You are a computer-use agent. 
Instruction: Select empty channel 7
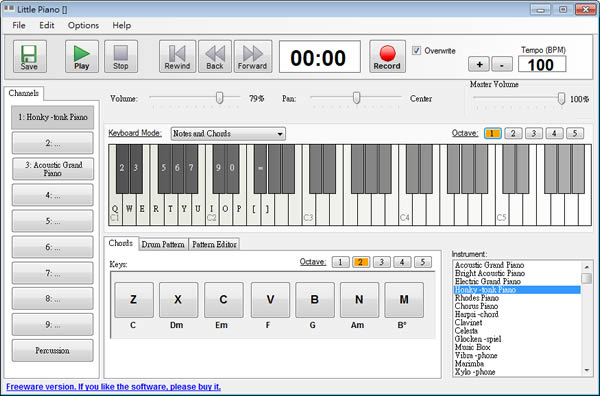(x=53, y=273)
